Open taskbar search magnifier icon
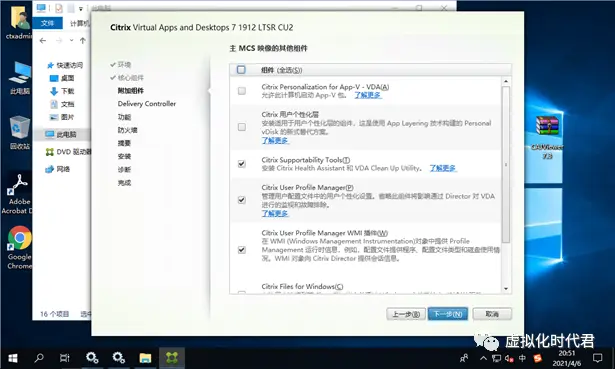Viewport: 615px width, 369px height. point(39,358)
